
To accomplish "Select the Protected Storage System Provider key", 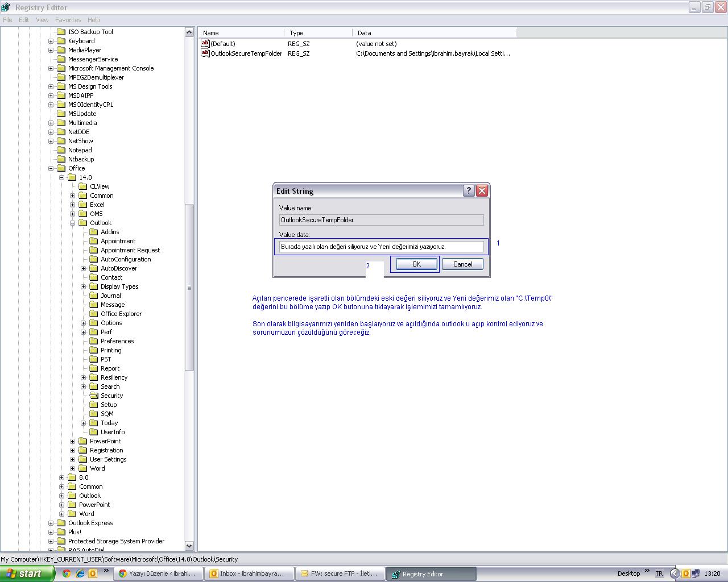I will 116,541.
